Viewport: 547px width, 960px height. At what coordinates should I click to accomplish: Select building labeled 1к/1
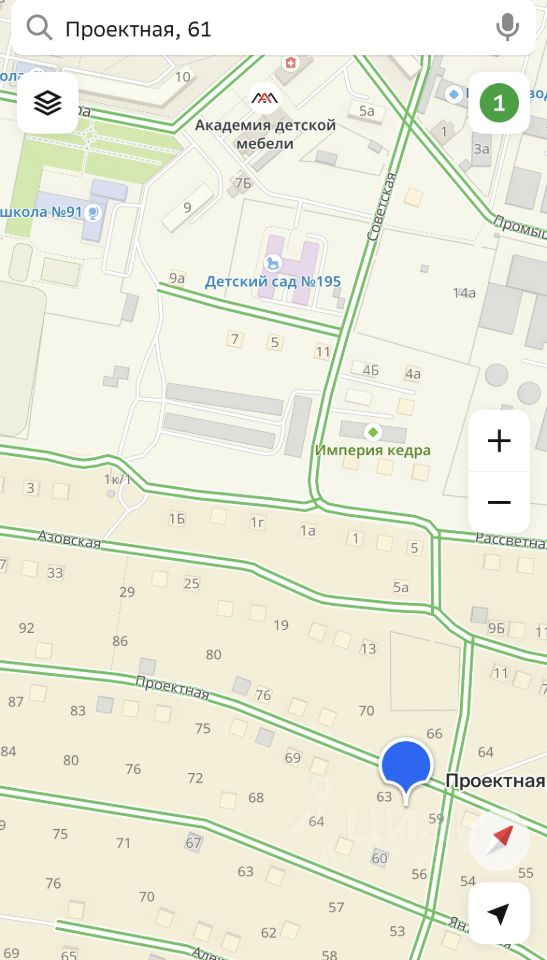pos(117,479)
